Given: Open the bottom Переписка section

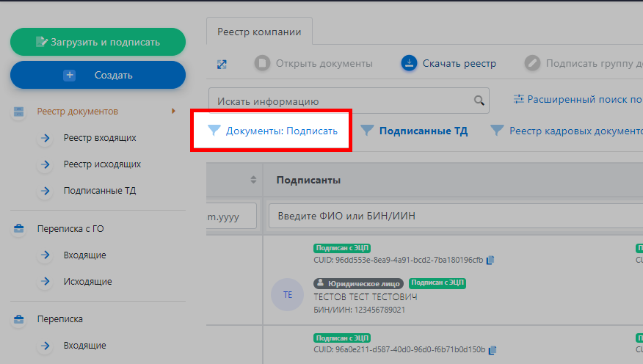Looking at the screenshot, I should (60, 319).
